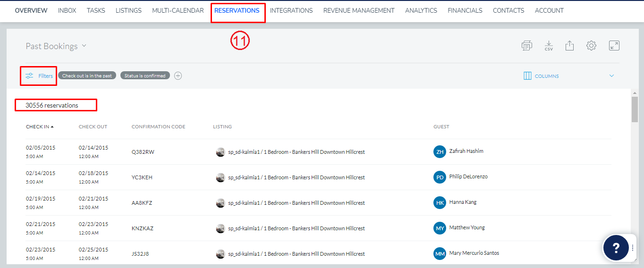Click listing thumbnail in Q382RW row
Screen dimensions: 644x268
220,152
